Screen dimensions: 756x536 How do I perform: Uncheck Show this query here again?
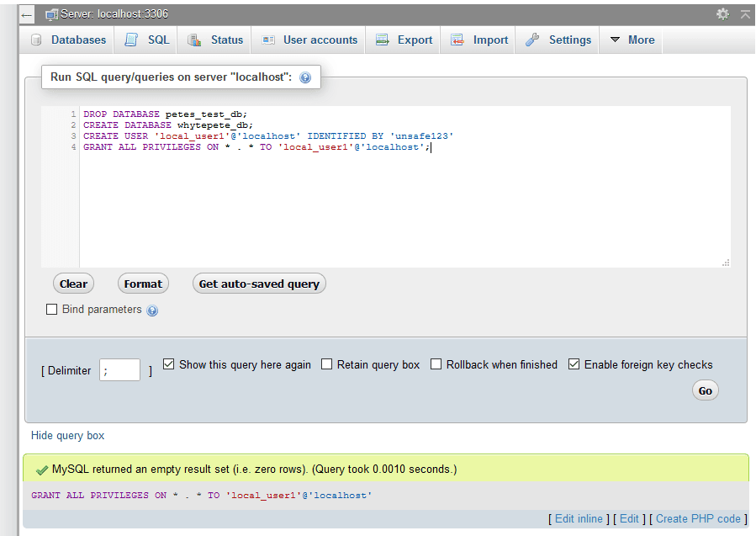[168, 364]
